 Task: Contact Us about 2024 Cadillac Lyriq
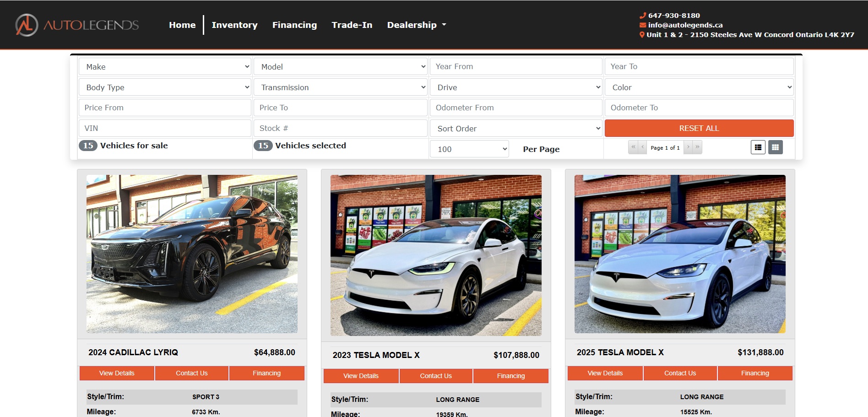192,373
